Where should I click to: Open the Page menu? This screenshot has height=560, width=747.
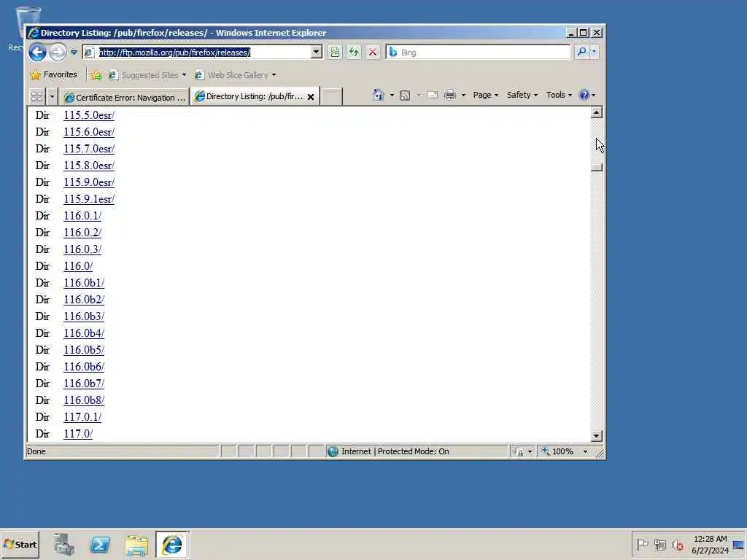pos(485,95)
